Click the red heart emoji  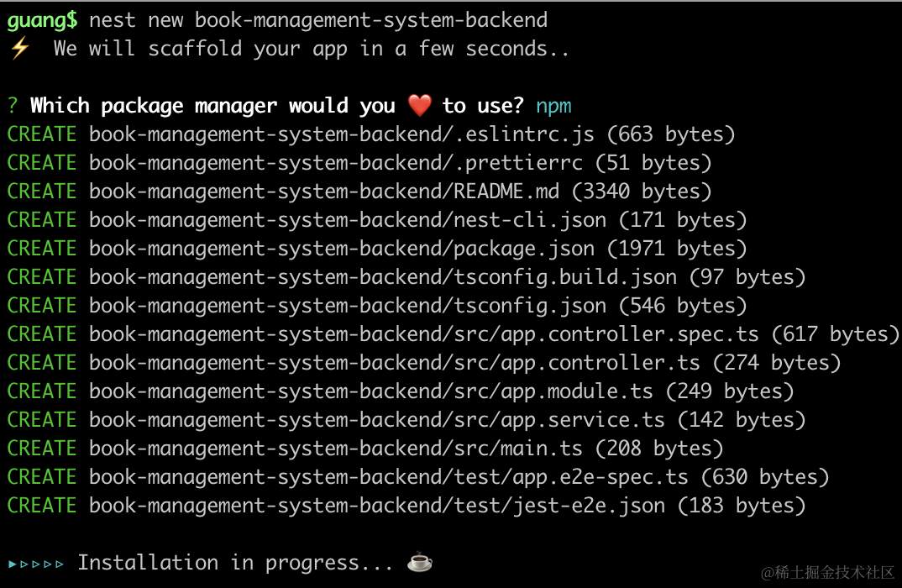419,106
